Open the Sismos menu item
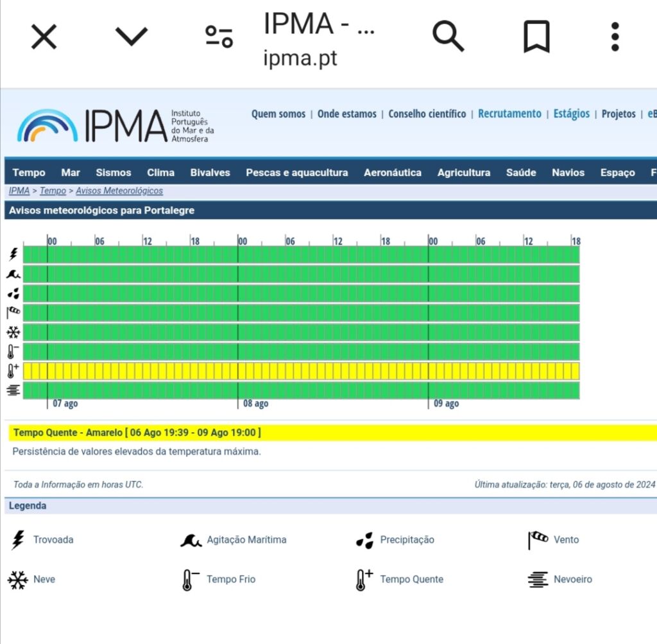Viewport: 657px width, 644px height. (x=114, y=173)
